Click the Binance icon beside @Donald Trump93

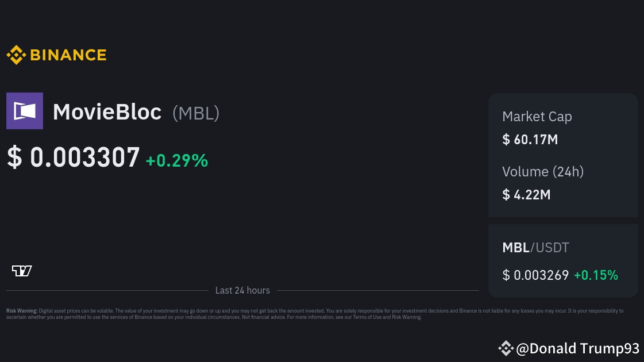(506, 348)
